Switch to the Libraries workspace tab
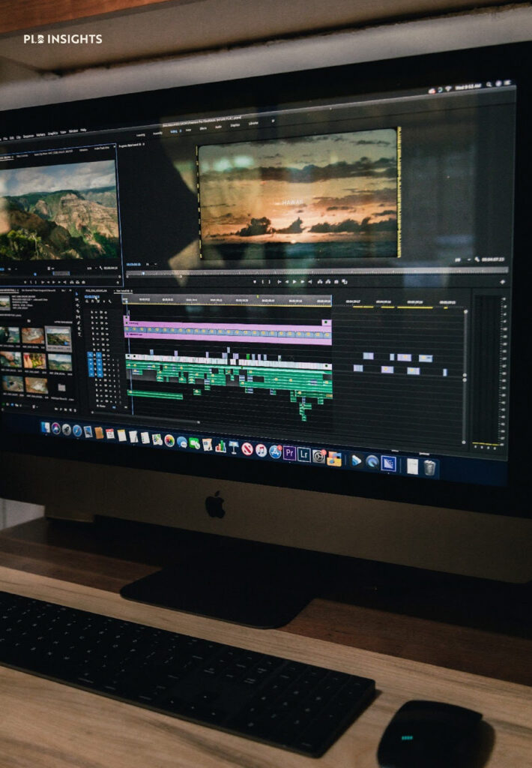Viewport: 532px width, 768px height. (253, 123)
